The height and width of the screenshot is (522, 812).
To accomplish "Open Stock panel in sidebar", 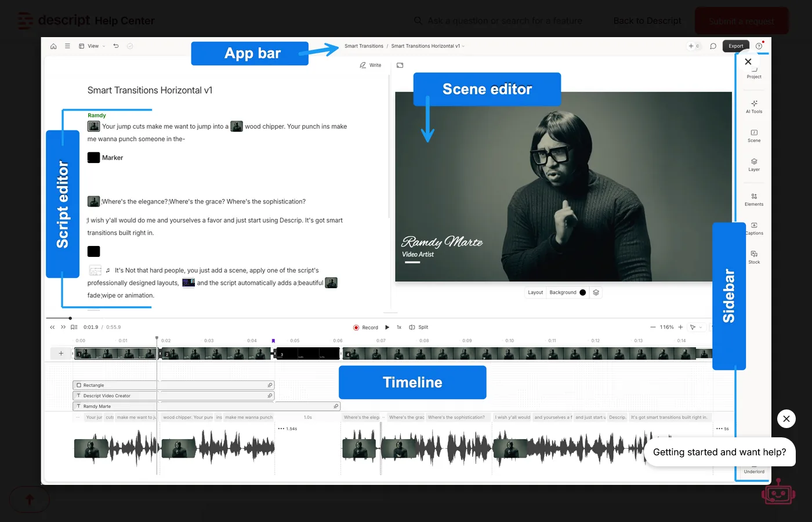I will (x=754, y=258).
